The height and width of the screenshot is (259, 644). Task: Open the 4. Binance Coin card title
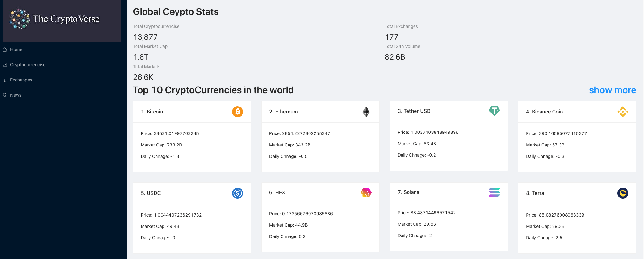tap(544, 112)
